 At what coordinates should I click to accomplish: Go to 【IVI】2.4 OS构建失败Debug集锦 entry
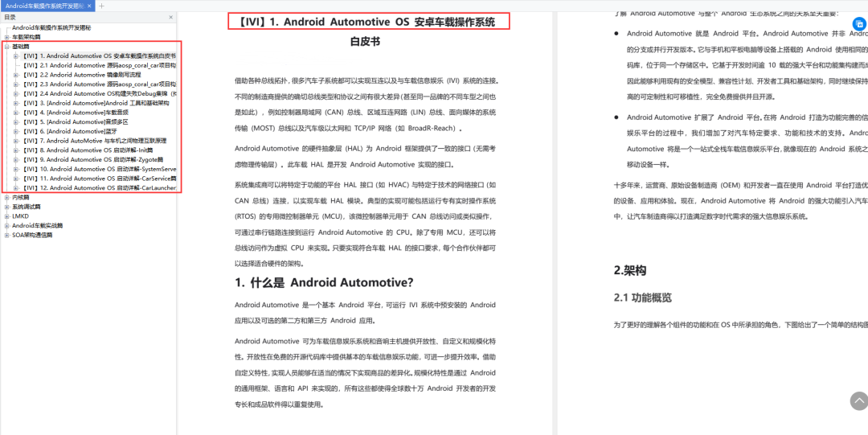click(x=98, y=93)
